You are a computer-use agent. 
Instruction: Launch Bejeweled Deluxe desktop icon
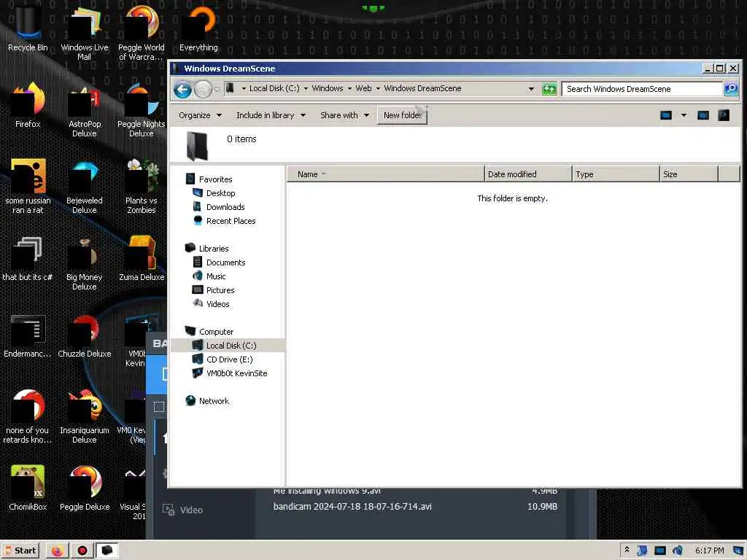85,186
